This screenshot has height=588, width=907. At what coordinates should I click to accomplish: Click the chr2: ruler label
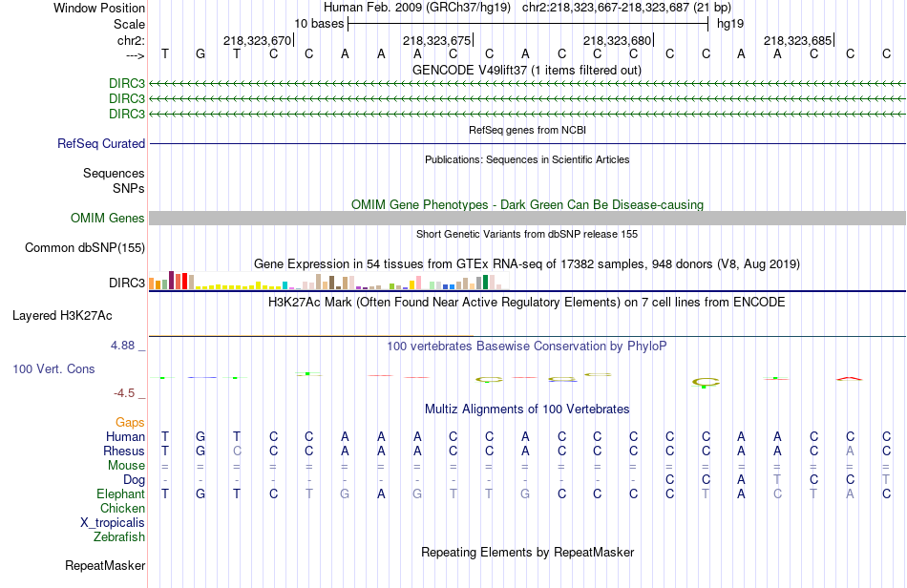131,40
